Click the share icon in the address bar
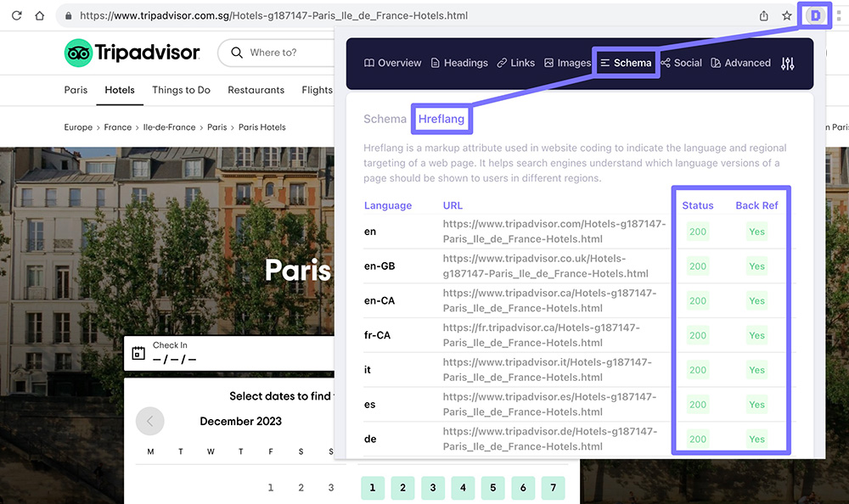 click(x=763, y=16)
